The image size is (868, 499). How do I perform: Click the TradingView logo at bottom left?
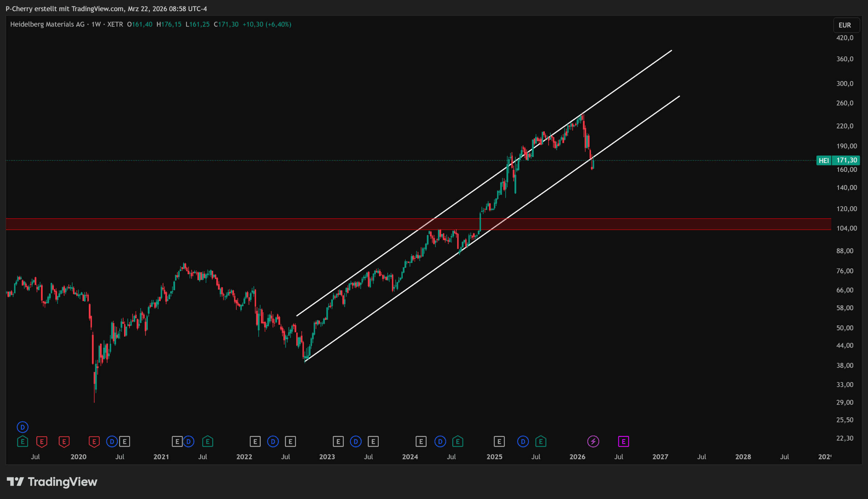(52, 482)
